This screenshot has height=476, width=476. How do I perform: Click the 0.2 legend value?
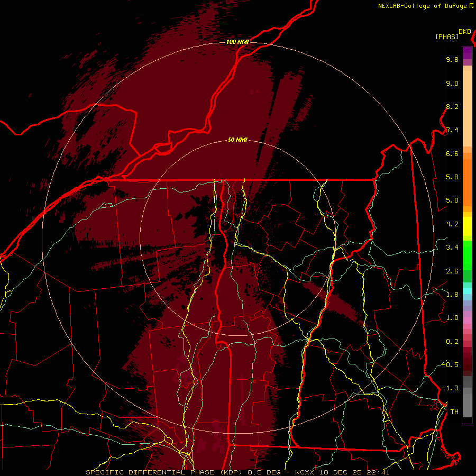click(452, 342)
